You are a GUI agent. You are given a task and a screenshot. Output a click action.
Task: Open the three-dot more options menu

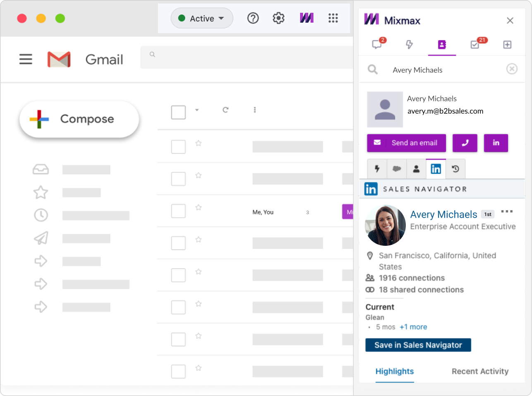tap(507, 211)
